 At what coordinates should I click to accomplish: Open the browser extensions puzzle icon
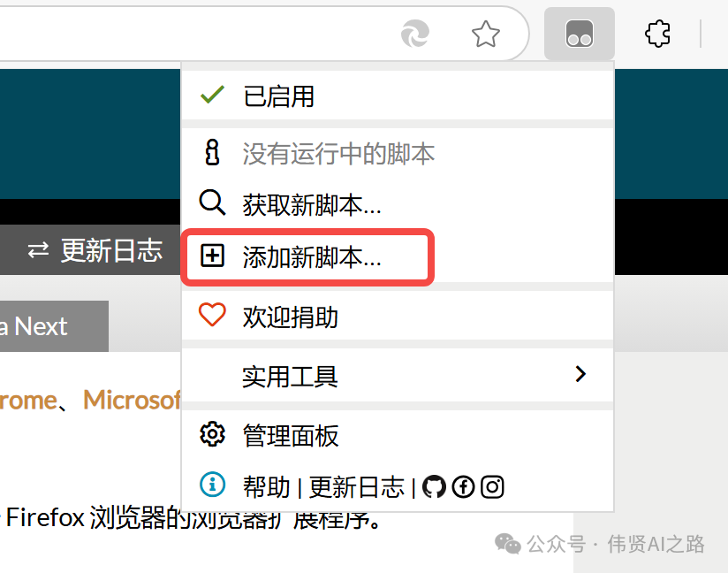point(657,34)
